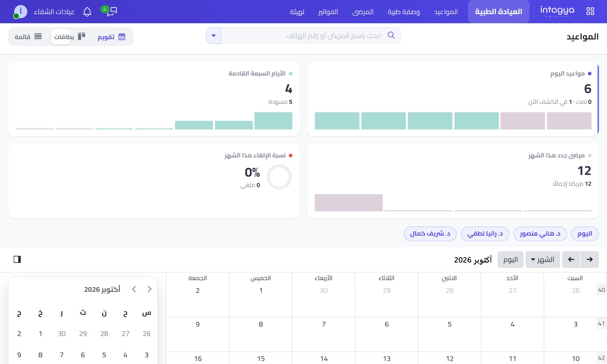Image resolution: width=607 pixels, height=364 pixels.
Task: Toggle the calendar sidebar panel icon
Action: [17, 259]
